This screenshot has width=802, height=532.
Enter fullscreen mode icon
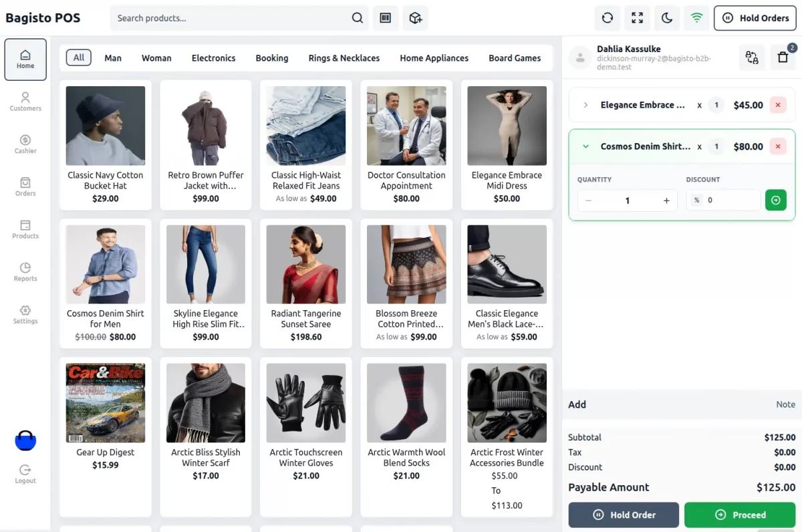(x=638, y=18)
